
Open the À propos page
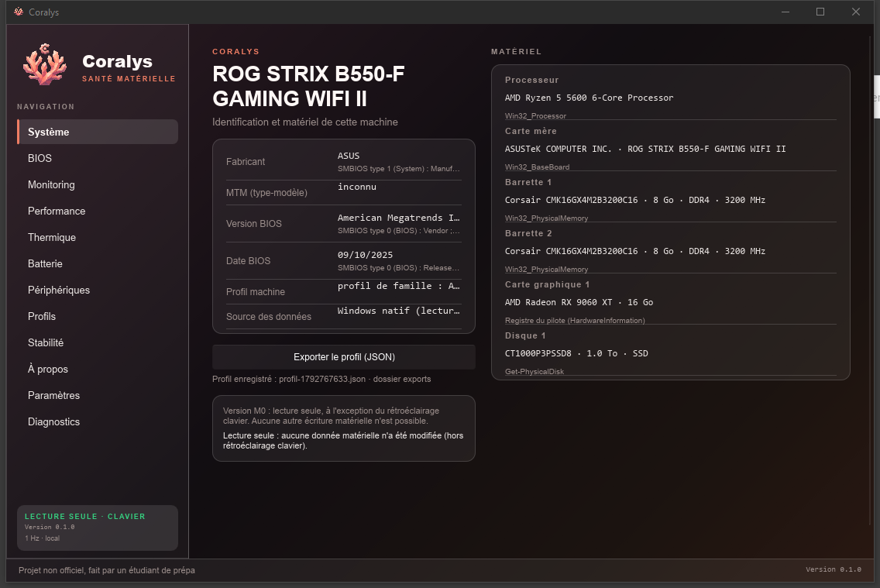(98, 370)
